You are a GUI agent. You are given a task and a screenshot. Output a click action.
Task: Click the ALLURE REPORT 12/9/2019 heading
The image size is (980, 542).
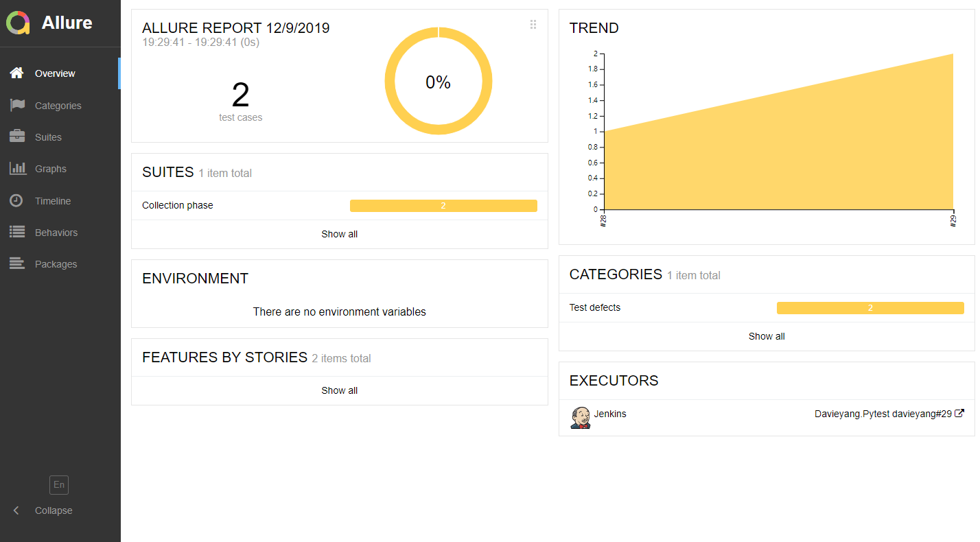click(236, 28)
